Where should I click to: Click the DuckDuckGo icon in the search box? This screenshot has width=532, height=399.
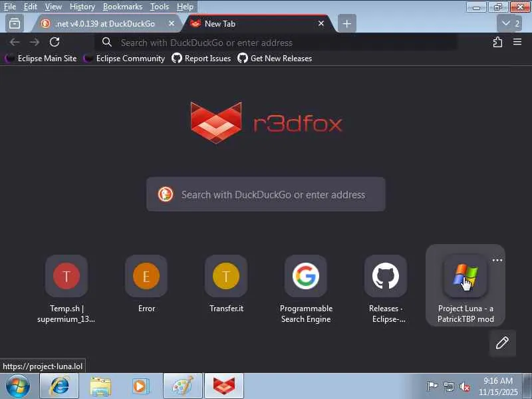point(166,194)
